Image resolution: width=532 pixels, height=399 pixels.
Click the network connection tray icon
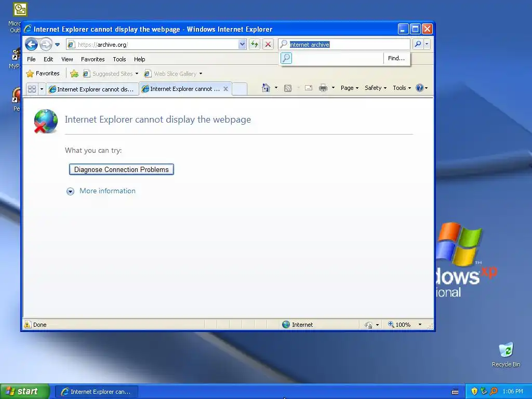(x=484, y=391)
